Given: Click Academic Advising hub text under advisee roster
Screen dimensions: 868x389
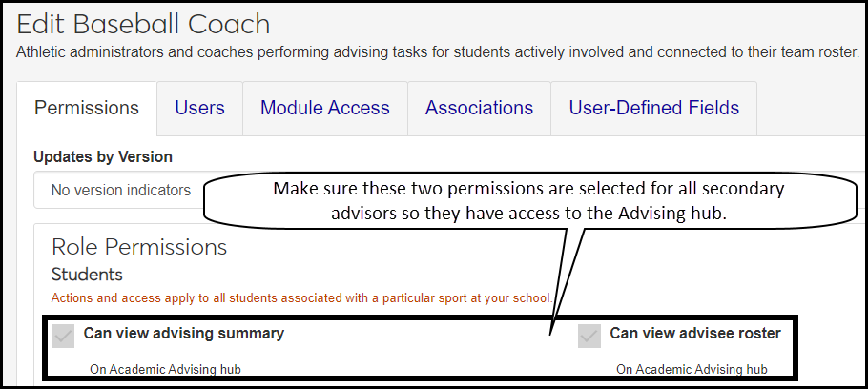Looking at the screenshot, I should [692, 369].
